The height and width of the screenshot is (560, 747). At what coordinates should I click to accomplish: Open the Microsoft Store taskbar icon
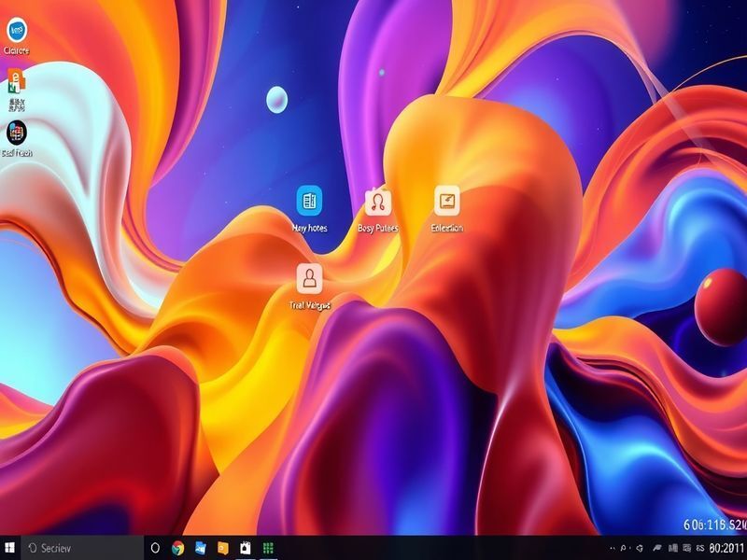[x=245, y=547]
